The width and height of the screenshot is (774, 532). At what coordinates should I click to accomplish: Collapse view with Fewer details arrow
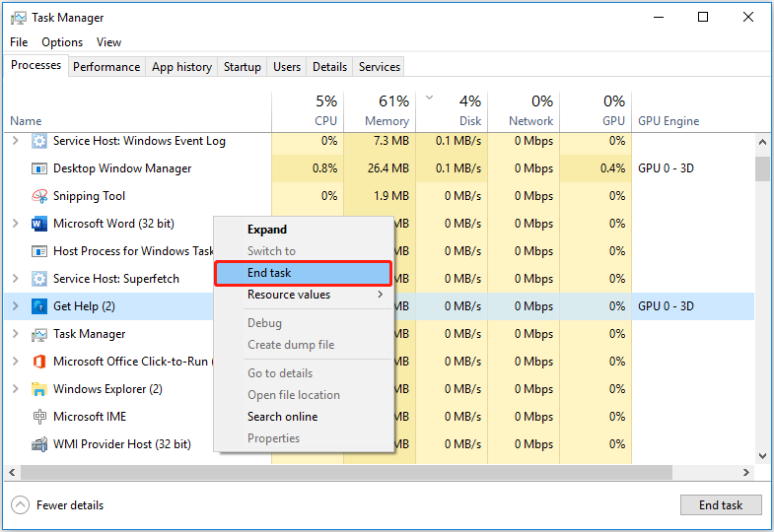[21, 505]
